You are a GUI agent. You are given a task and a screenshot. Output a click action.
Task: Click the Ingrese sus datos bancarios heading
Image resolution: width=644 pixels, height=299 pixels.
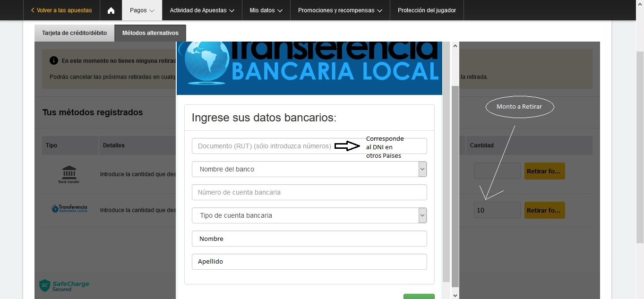(x=264, y=118)
